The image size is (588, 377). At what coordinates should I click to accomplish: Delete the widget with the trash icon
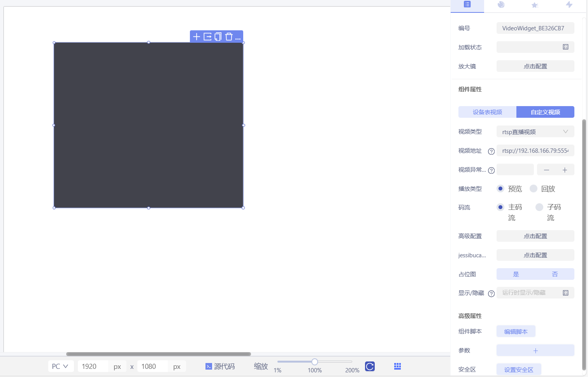pos(229,37)
